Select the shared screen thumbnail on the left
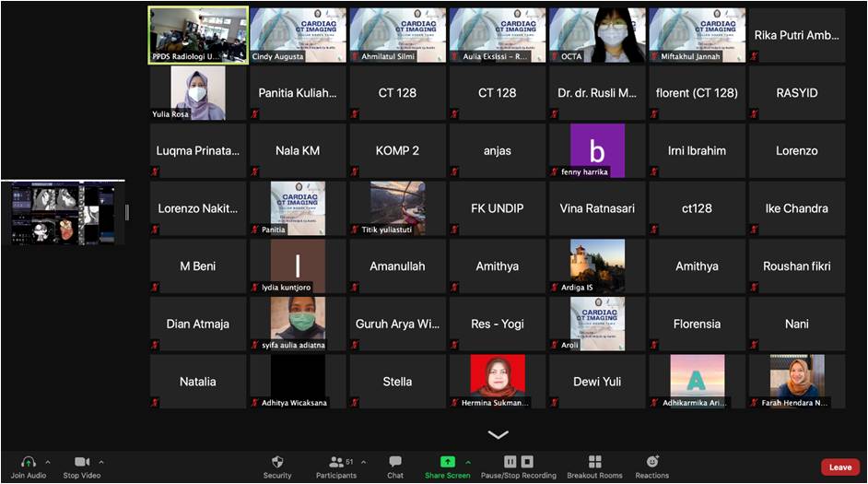 point(63,213)
